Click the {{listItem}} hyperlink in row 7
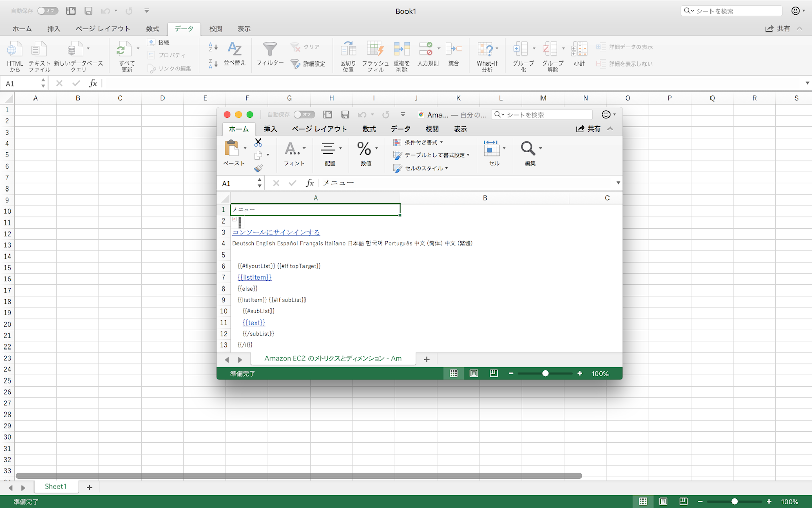The height and width of the screenshot is (508, 812). [254, 277]
